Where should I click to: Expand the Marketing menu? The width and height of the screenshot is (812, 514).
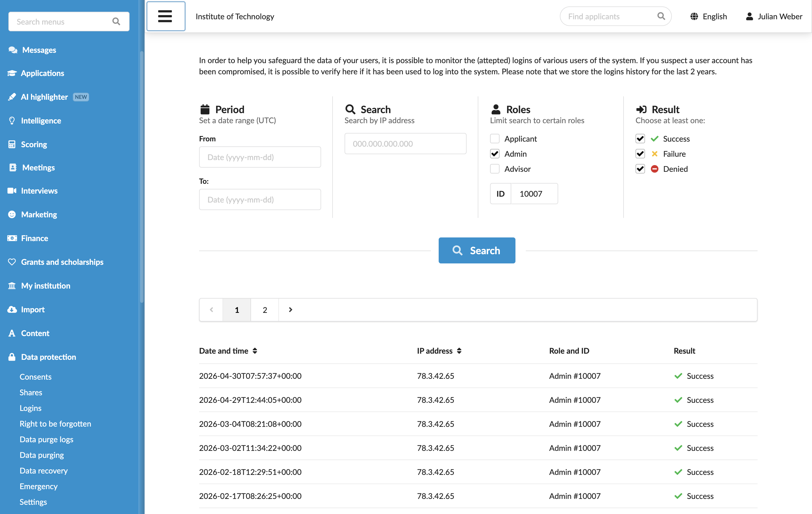pos(39,214)
